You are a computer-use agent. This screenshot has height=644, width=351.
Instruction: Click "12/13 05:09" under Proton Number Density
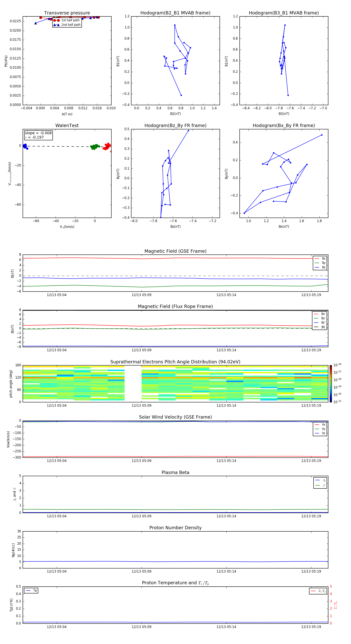click(x=141, y=571)
